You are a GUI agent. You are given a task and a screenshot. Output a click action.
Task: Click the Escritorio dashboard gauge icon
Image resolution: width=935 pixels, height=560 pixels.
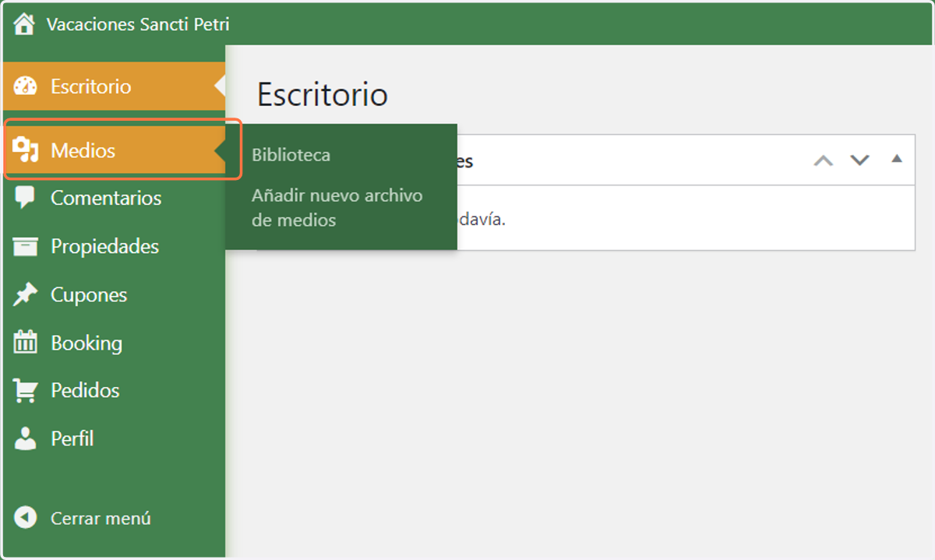(x=26, y=86)
